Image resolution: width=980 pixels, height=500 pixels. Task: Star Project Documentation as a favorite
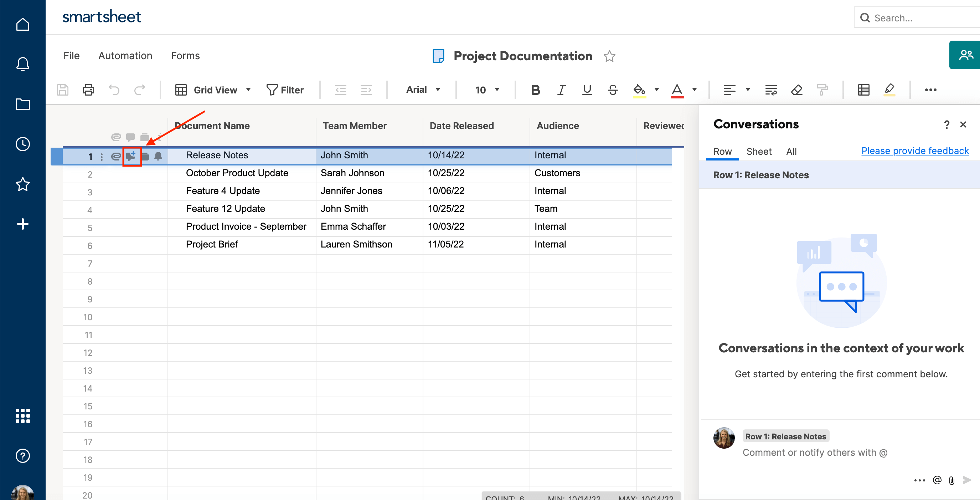609,56
